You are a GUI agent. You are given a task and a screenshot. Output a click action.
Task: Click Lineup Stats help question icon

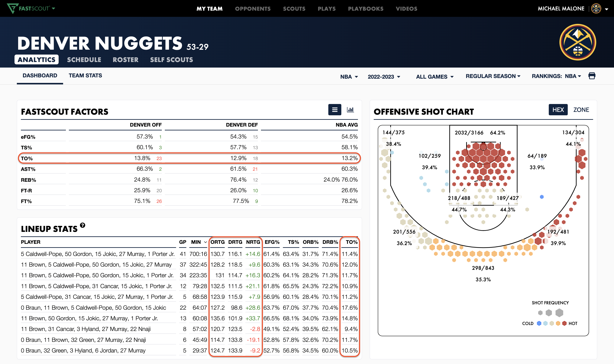point(83,225)
